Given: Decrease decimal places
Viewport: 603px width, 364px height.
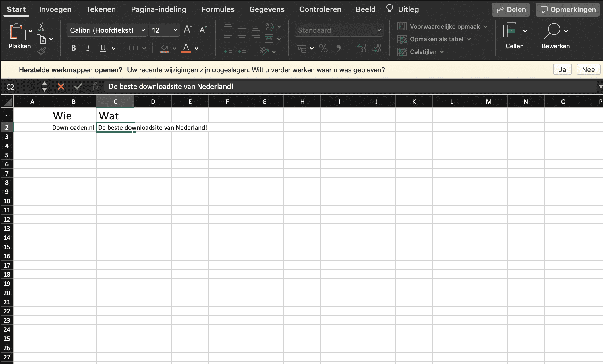Looking at the screenshot, I should [376, 48].
